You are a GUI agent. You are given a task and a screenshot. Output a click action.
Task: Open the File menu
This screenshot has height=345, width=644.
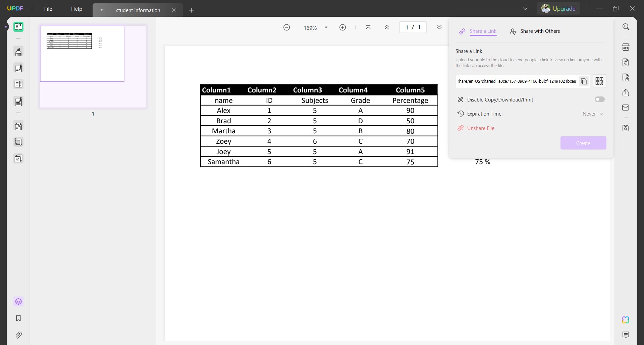48,9
